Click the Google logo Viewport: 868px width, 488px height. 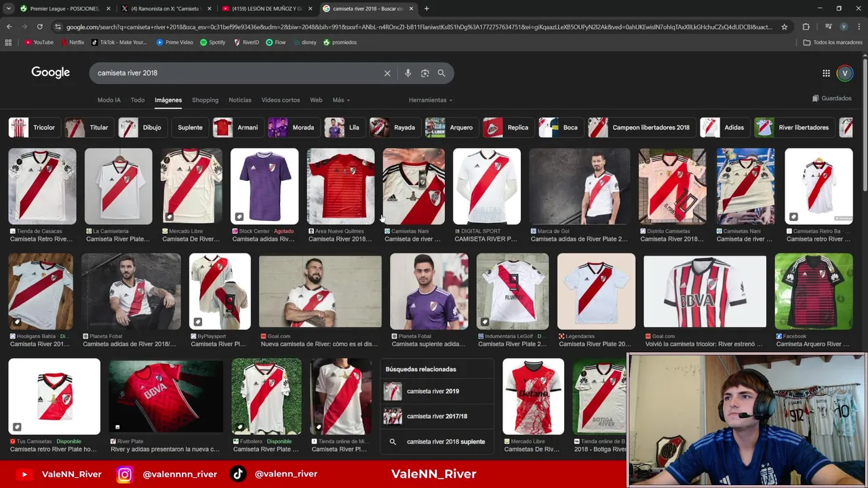(50, 73)
